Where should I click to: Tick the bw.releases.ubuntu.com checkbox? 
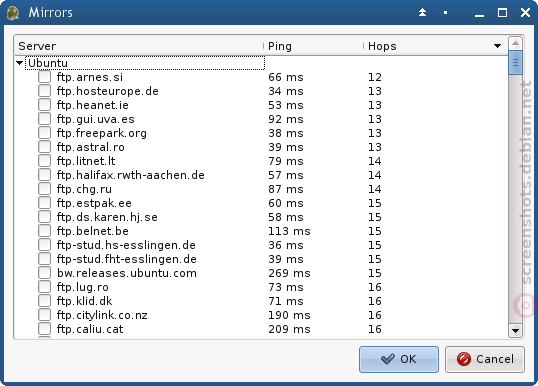click(45, 273)
